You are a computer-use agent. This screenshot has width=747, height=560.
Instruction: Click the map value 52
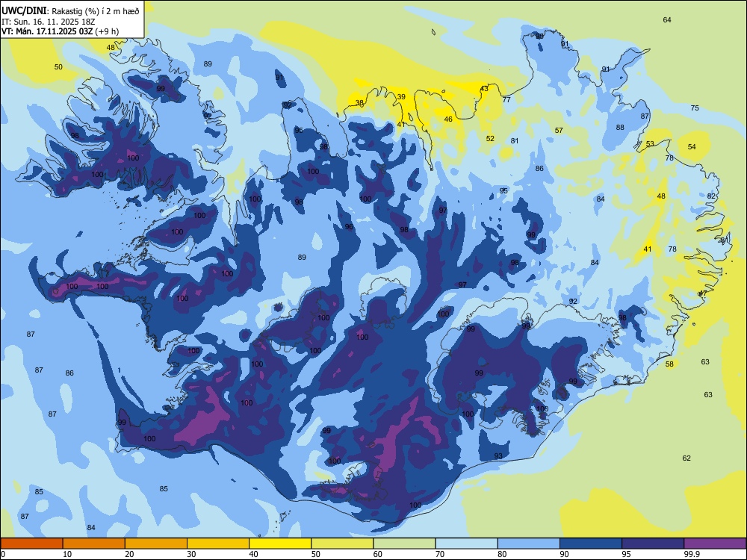pos(490,139)
